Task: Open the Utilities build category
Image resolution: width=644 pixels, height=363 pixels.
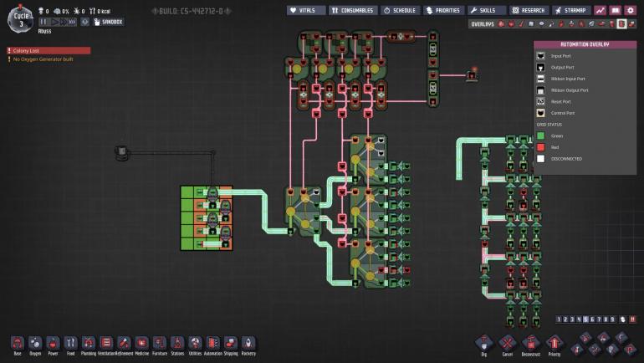Action: tap(195, 344)
